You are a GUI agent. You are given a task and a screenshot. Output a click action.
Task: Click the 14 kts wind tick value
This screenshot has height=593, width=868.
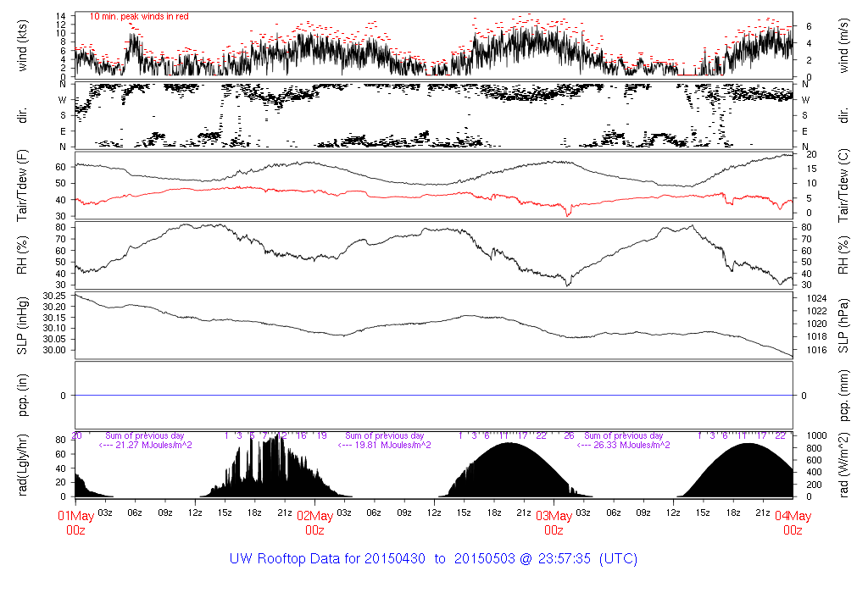click(x=61, y=15)
